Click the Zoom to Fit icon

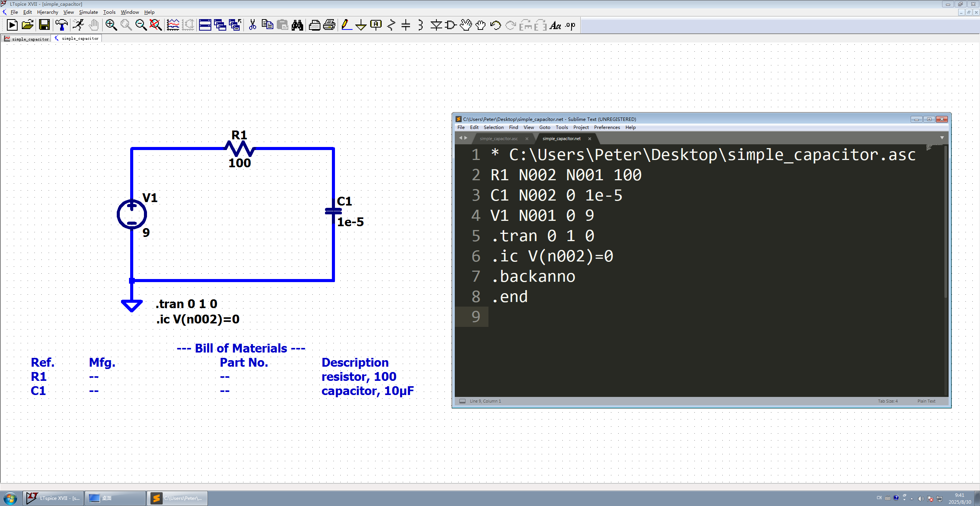(x=155, y=25)
